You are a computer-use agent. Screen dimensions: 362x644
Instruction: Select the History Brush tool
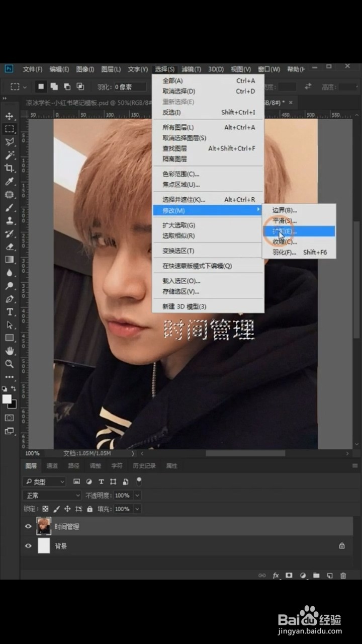(10, 234)
